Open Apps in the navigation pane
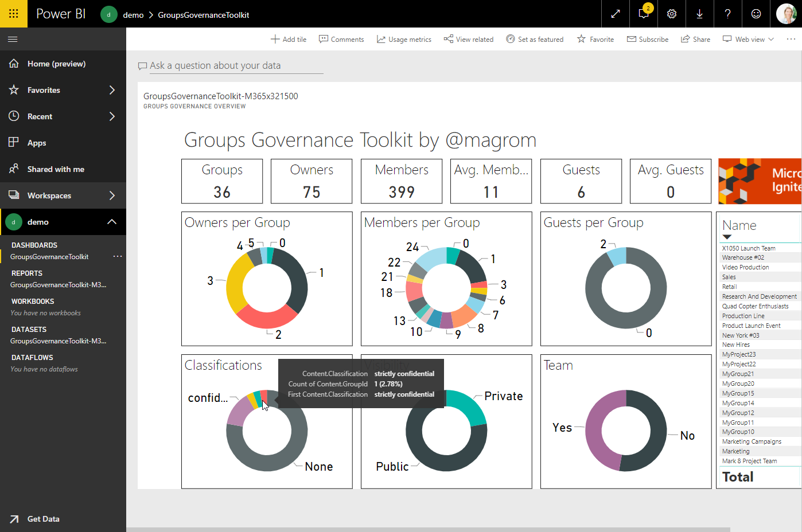The height and width of the screenshot is (532, 802). 37,143
